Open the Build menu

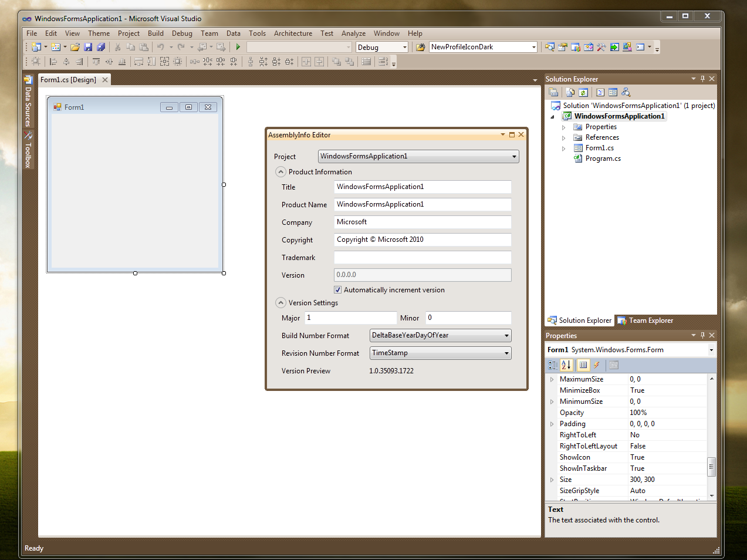[156, 33]
